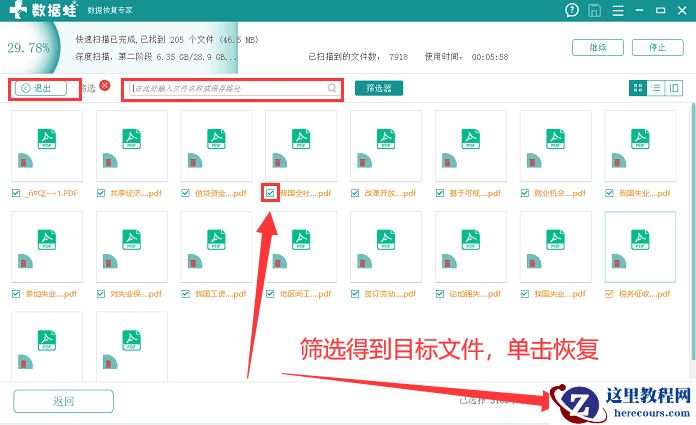Screen dimensions: 696x425
Task: Uncheck the 信贷资金....pdf checkbox
Action: click(186, 193)
